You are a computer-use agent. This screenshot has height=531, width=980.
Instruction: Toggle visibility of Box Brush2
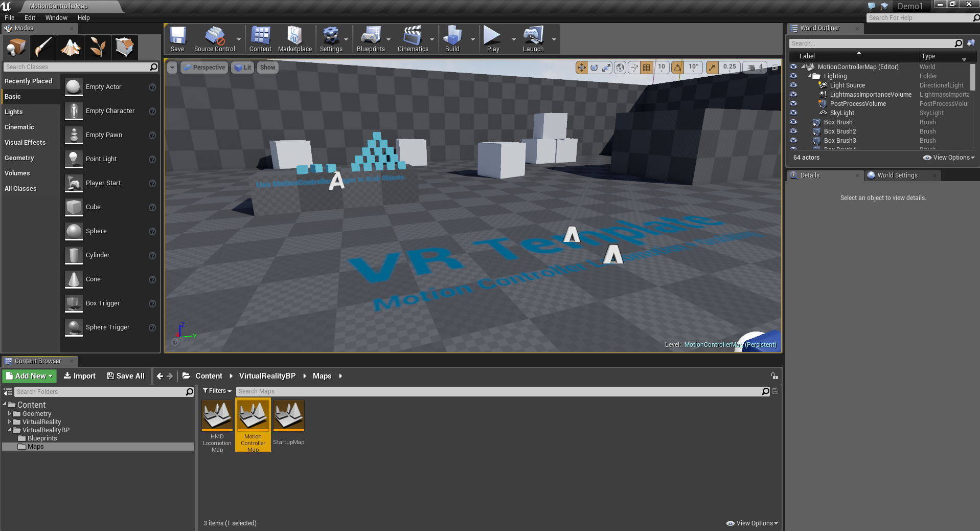(794, 131)
